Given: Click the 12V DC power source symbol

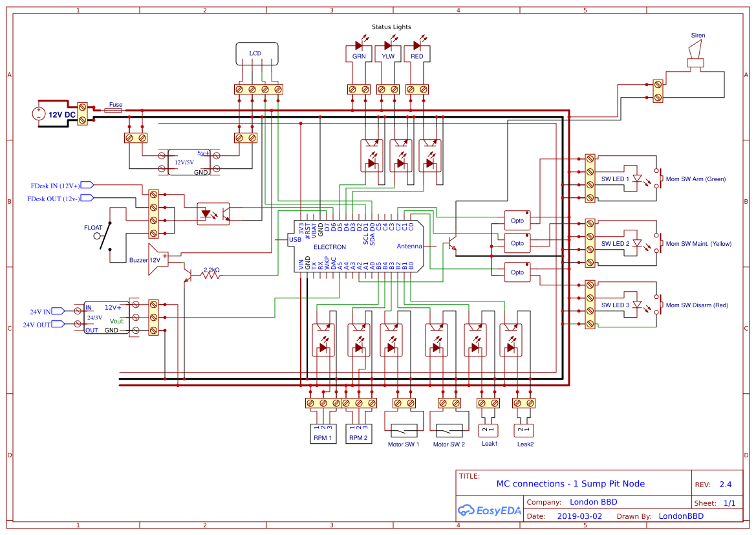Looking at the screenshot, I should point(39,115).
